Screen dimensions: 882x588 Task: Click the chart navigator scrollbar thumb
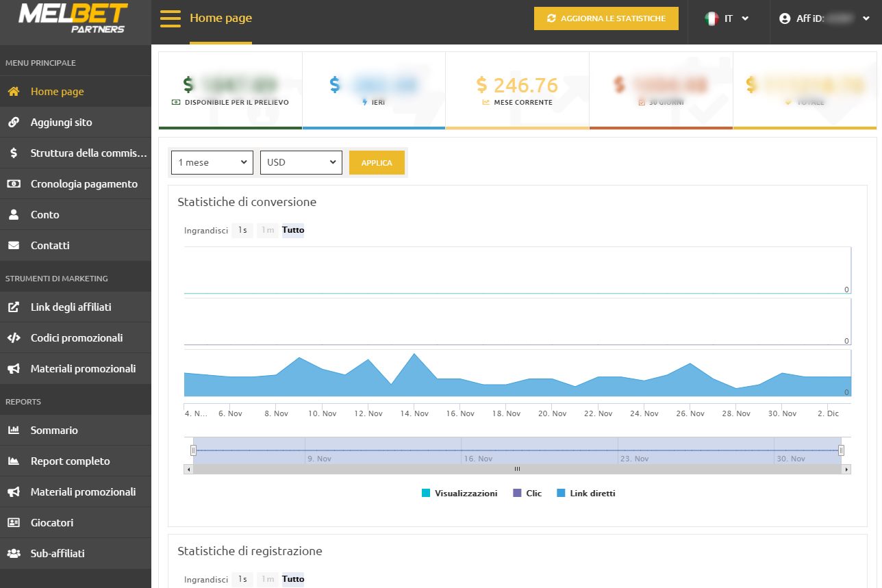pyautogui.click(x=517, y=469)
